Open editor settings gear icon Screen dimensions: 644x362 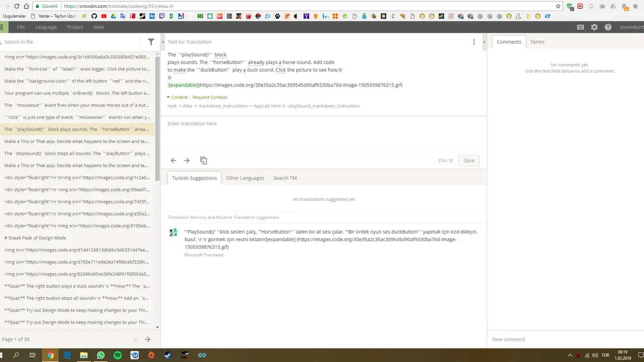[x=594, y=27]
